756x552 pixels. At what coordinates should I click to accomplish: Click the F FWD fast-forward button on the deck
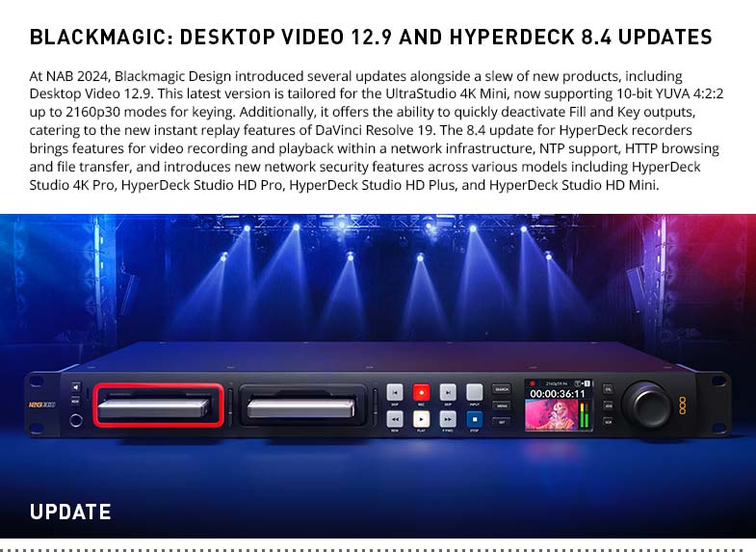pyautogui.click(x=448, y=418)
